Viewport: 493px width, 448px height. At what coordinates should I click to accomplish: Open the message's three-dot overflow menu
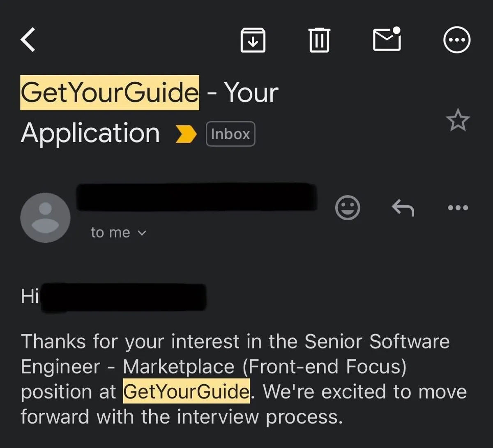458,208
